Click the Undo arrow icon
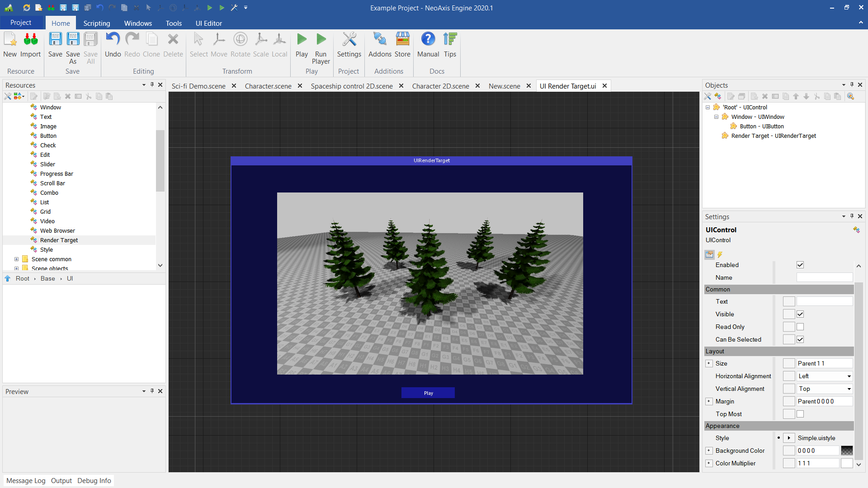Image resolution: width=868 pixels, height=488 pixels. (113, 40)
